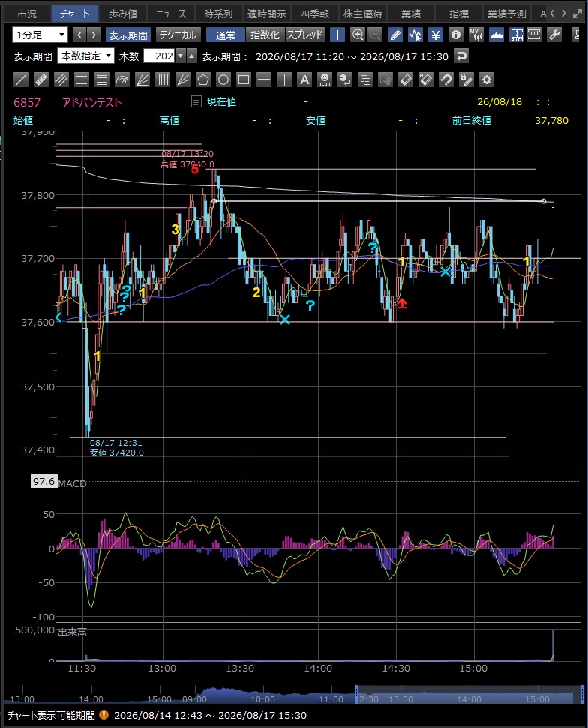
Task: Click the list icon beside 現在値
Action: pos(196,101)
